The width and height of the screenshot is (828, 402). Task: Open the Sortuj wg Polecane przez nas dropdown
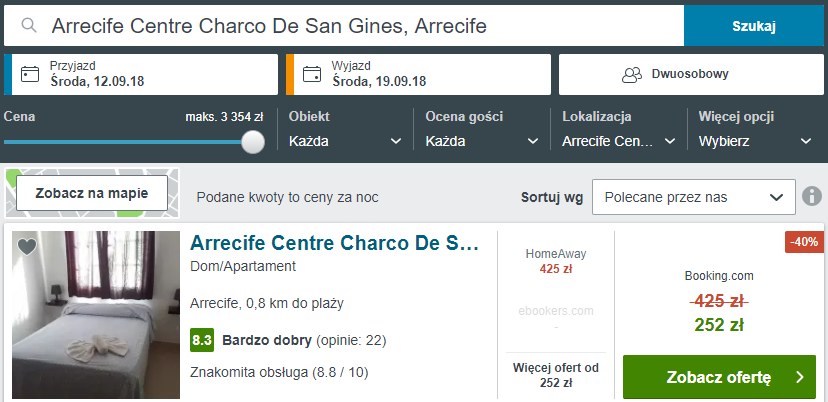pyautogui.click(x=693, y=197)
